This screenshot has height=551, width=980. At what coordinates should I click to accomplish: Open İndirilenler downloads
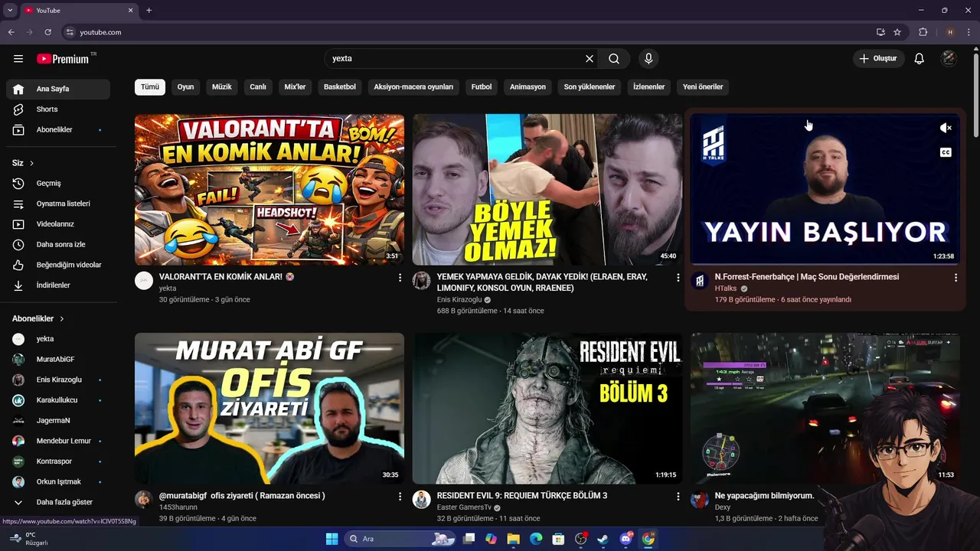pos(58,285)
